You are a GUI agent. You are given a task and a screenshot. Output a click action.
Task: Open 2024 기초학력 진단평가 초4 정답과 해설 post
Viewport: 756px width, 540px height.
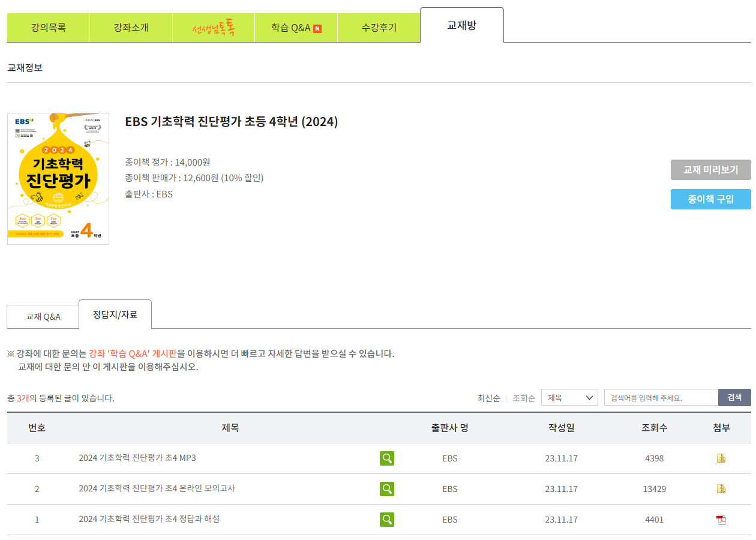click(x=149, y=519)
